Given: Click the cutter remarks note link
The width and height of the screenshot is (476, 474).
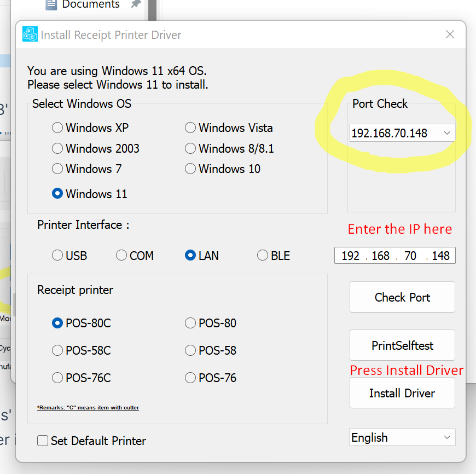Looking at the screenshot, I should point(89,407).
